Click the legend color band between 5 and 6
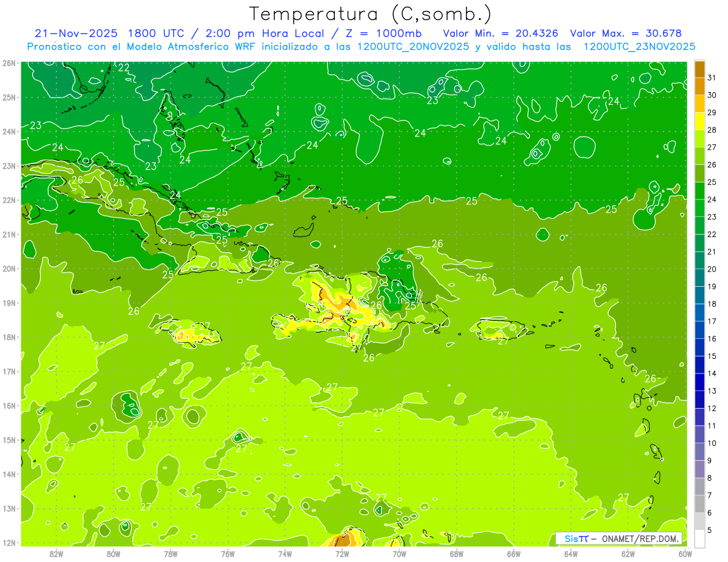The image size is (728, 562). [699, 521]
